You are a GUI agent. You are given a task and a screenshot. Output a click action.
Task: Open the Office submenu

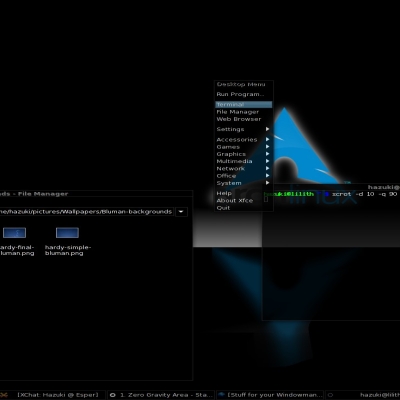244,176
